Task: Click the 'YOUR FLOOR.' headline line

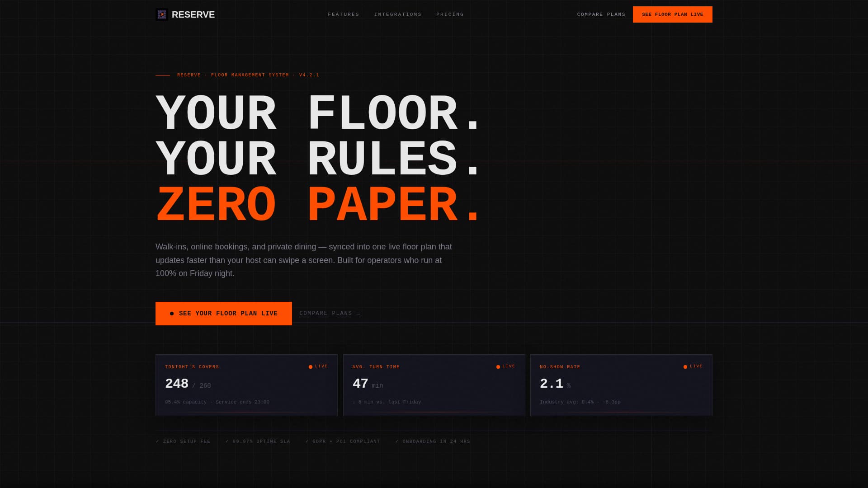Action: (318, 113)
